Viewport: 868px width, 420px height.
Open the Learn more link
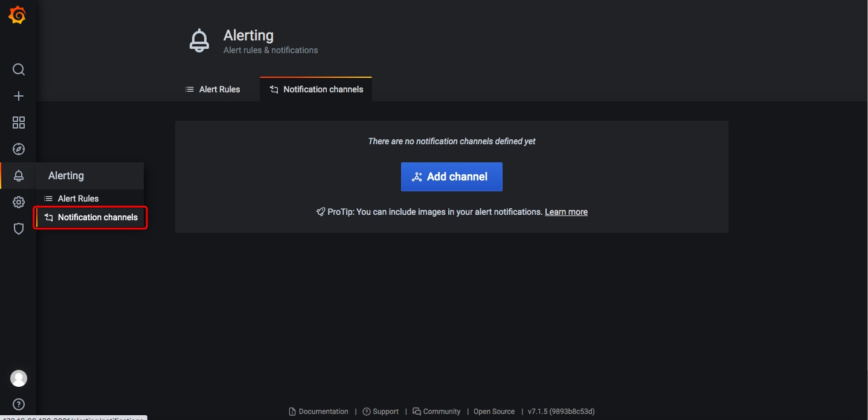566,212
